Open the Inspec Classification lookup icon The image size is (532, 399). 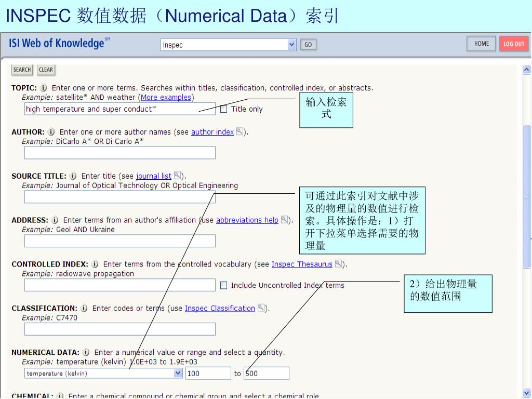pyautogui.click(x=261, y=308)
